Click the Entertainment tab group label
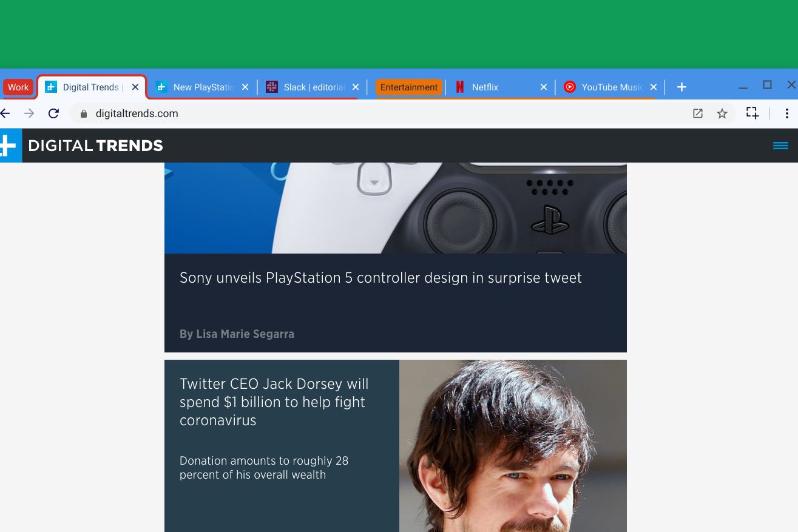 click(409, 87)
